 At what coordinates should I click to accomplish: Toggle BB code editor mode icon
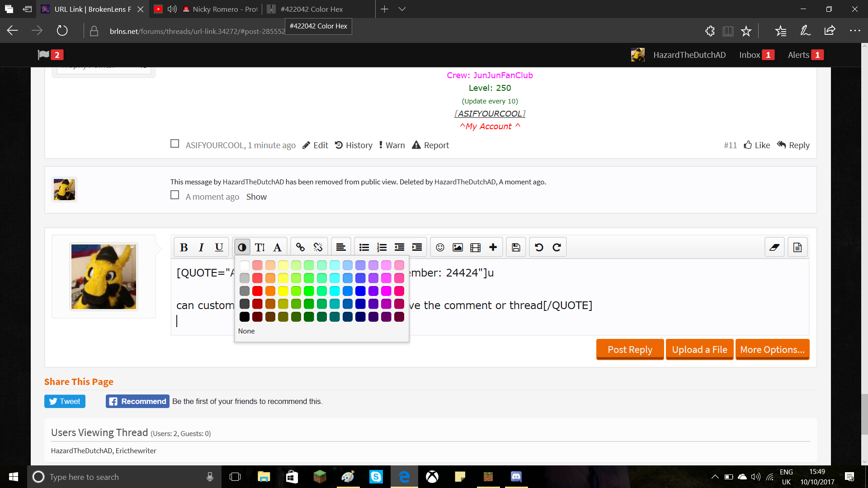click(x=797, y=247)
